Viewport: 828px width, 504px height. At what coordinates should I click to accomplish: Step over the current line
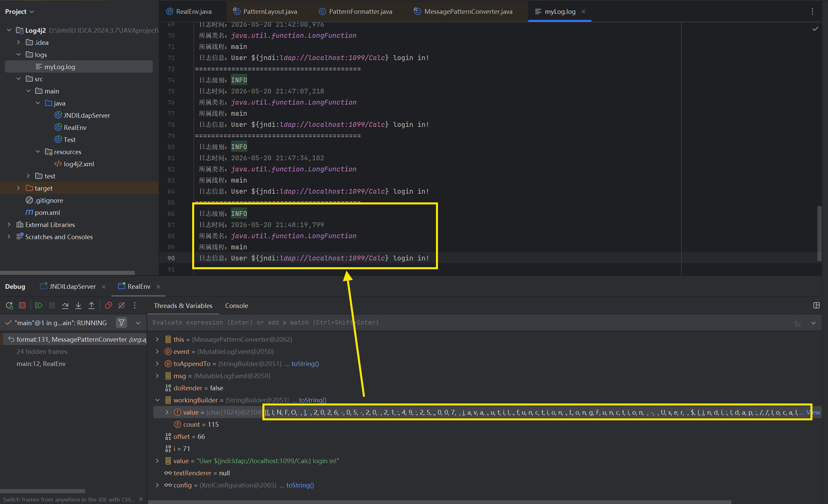[x=65, y=306]
